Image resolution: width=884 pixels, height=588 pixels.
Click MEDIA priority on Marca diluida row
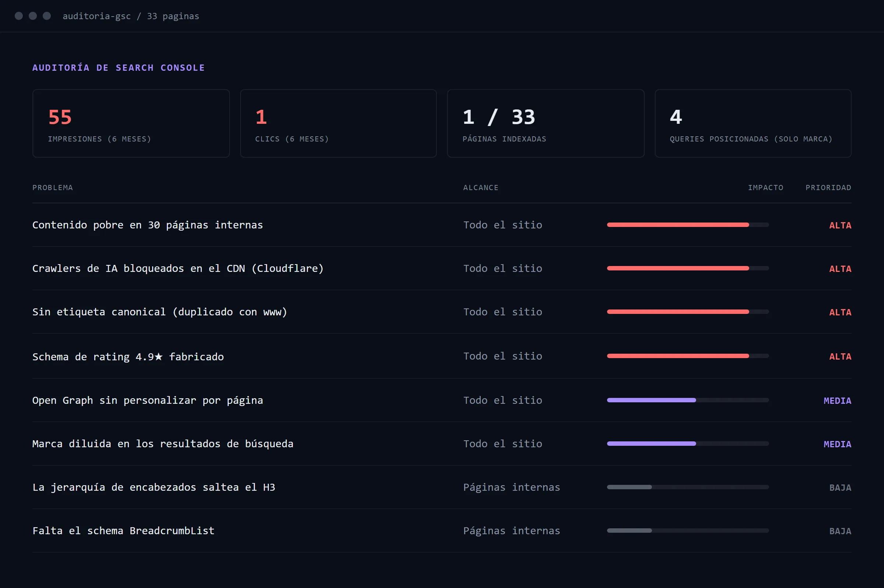(x=838, y=444)
